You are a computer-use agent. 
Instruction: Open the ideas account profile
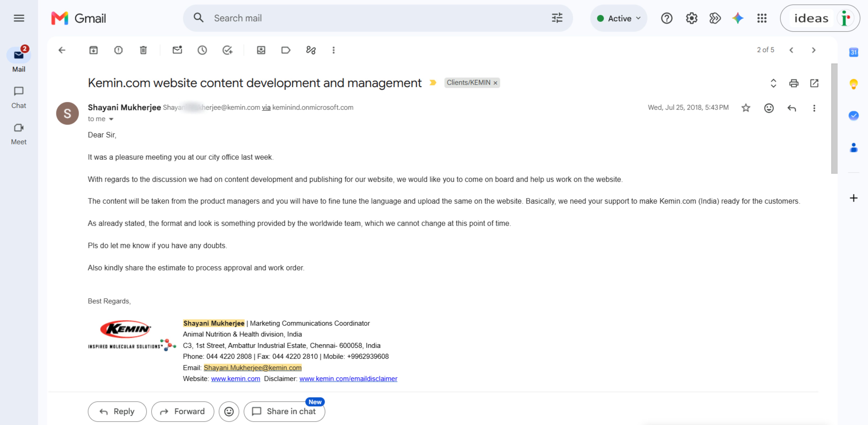point(820,18)
